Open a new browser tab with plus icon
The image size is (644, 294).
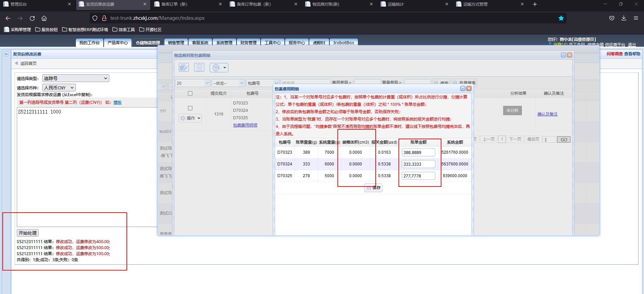click(535, 4)
